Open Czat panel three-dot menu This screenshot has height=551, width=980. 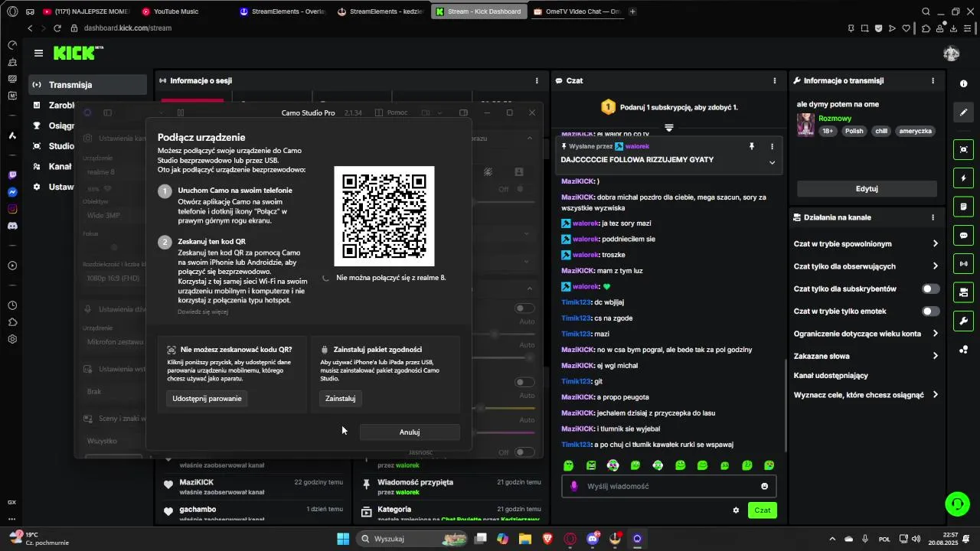coord(775,80)
